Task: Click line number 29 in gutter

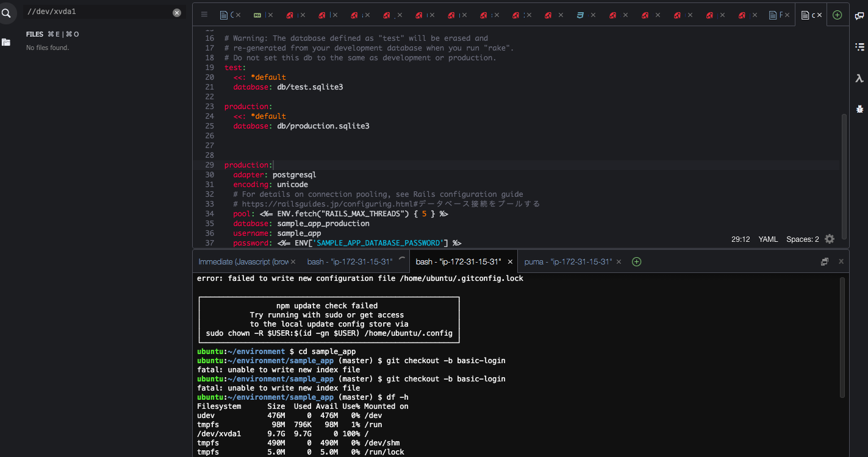Action: (x=210, y=165)
